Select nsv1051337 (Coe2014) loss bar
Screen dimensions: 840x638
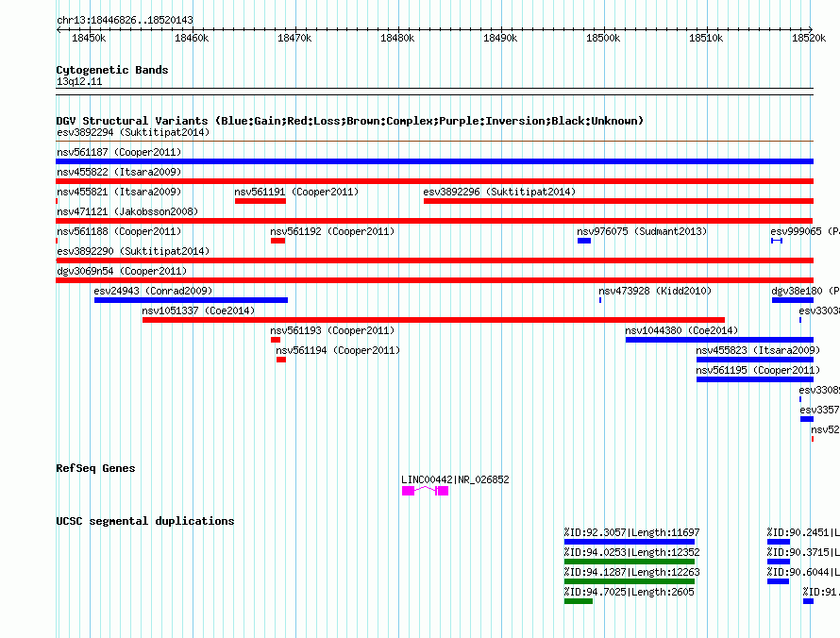[433, 320]
